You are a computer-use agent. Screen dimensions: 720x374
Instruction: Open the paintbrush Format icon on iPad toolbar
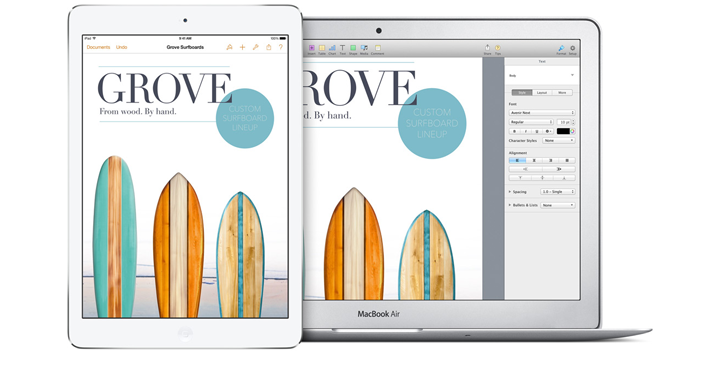(229, 47)
